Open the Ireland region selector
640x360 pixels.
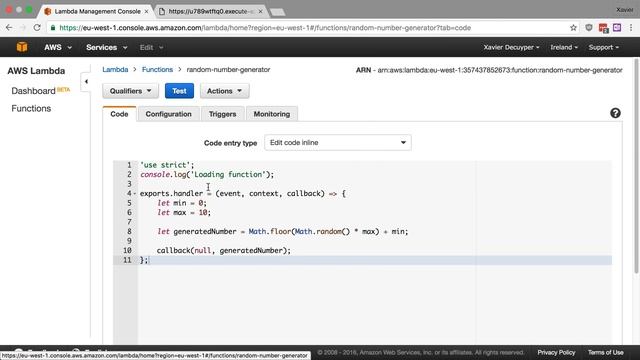[564, 47]
